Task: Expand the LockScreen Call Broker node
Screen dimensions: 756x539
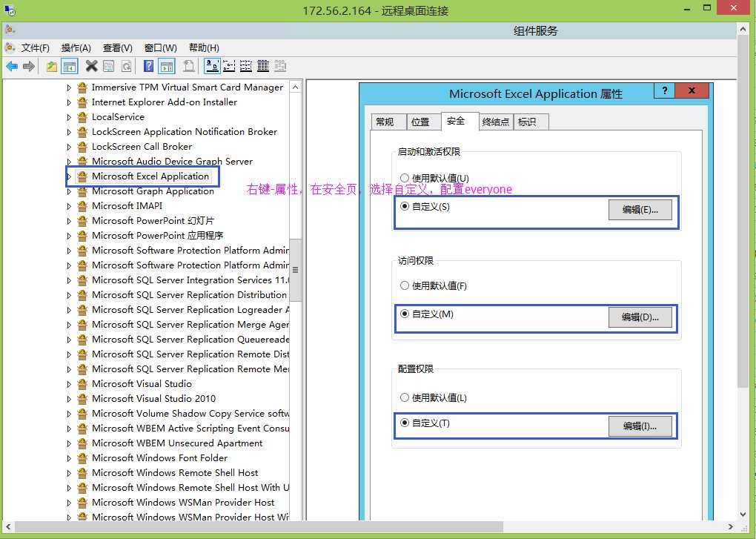Action: coord(69,147)
